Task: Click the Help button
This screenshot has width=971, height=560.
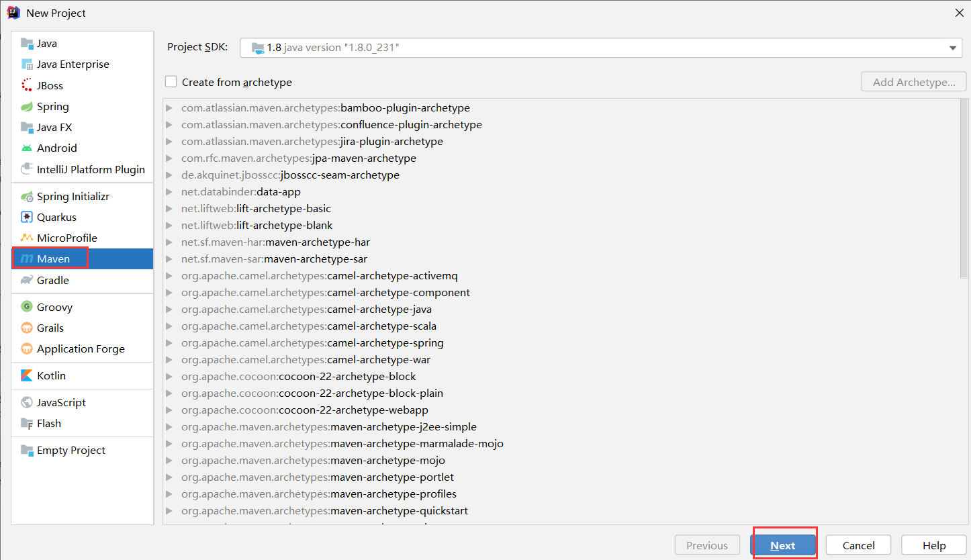Action: [x=934, y=545]
